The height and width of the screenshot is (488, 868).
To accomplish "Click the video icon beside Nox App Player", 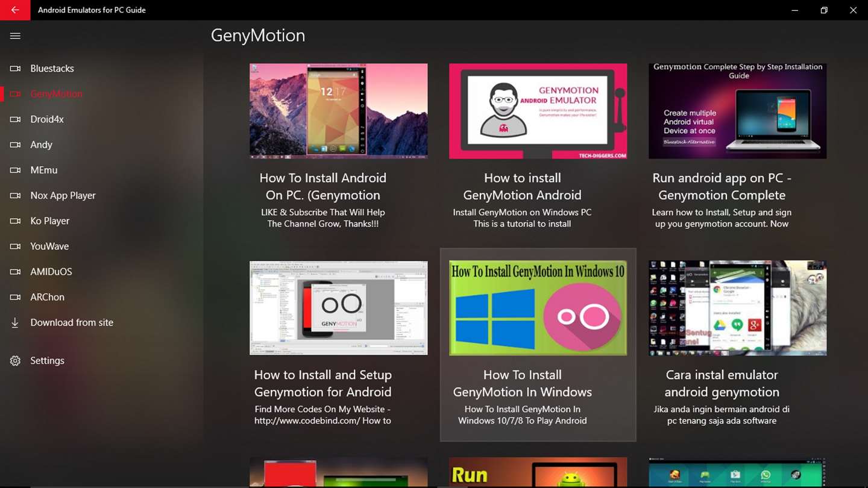I will click(x=15, y=195).
